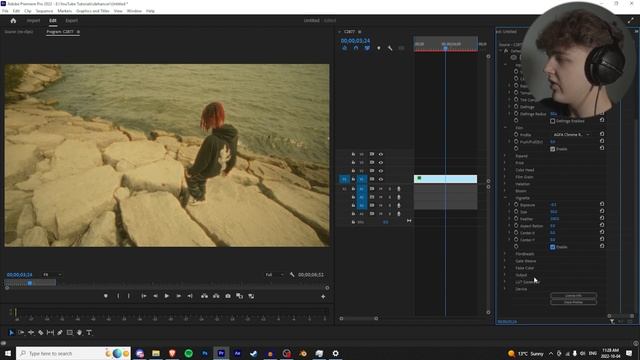Expand the Color Head section
Screen dimensions: 640x360
coord(505,170)
